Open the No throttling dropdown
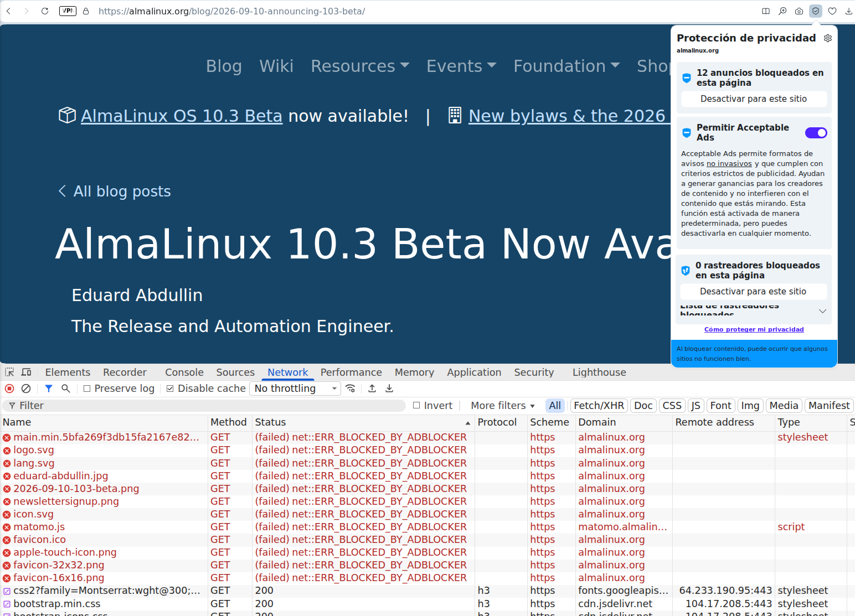The height and width of the screenshot is (616, 855). (295, 389)
